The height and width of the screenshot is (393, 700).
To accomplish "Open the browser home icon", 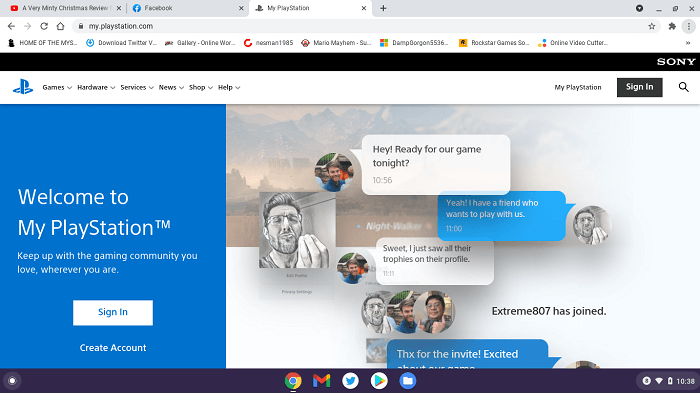I will (60, 26).
